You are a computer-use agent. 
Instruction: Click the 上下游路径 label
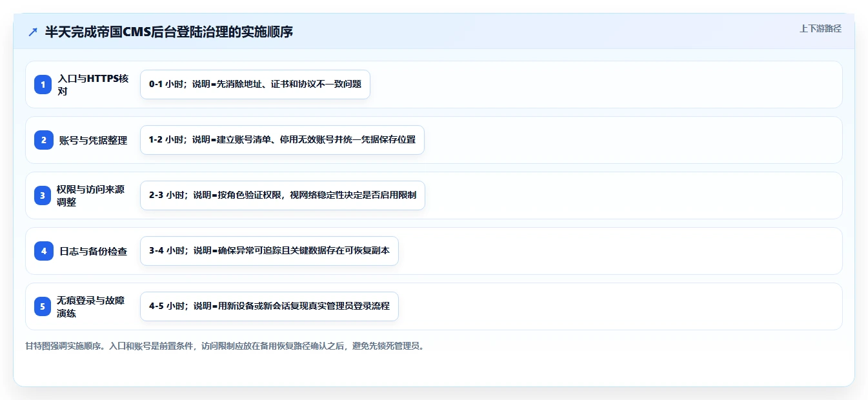[x=820, y=28]
